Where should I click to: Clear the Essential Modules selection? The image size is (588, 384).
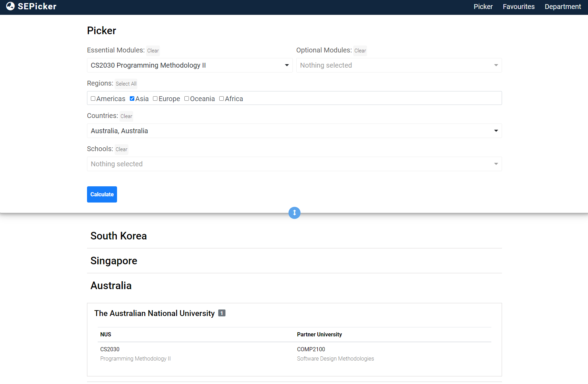pos(153,51)
